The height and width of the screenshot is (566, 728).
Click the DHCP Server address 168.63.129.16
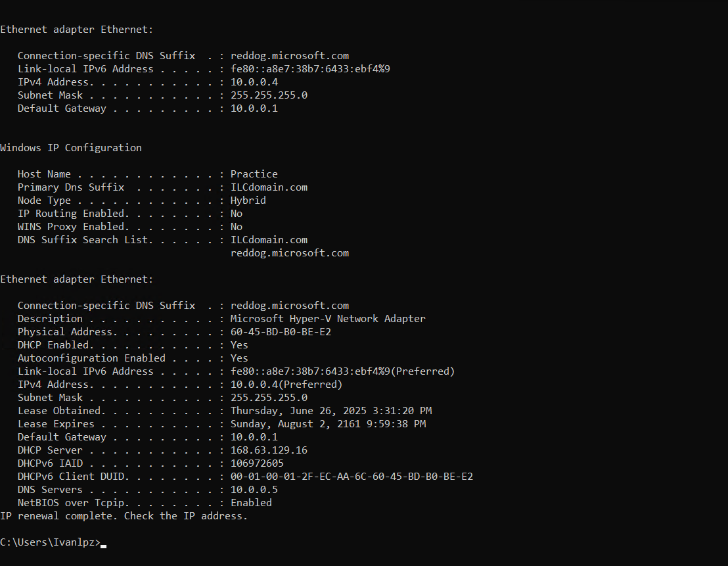pos(269,450)
